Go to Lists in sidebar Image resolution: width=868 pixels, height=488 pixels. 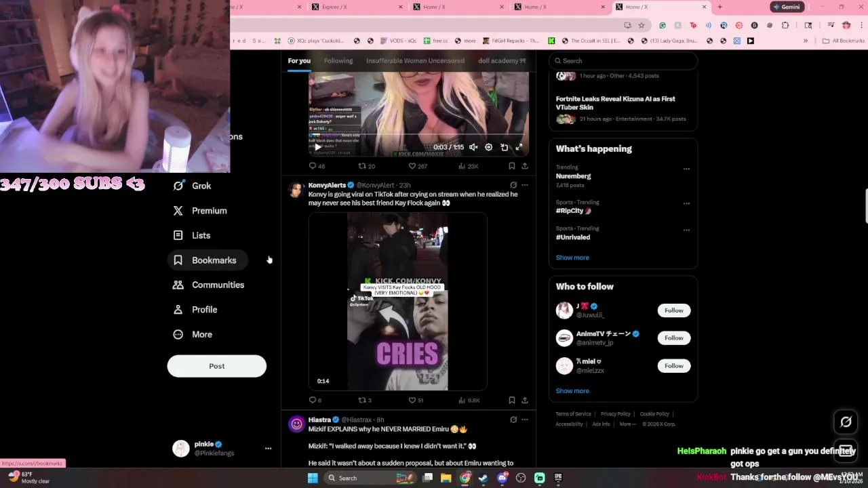[x=192, y=235]
